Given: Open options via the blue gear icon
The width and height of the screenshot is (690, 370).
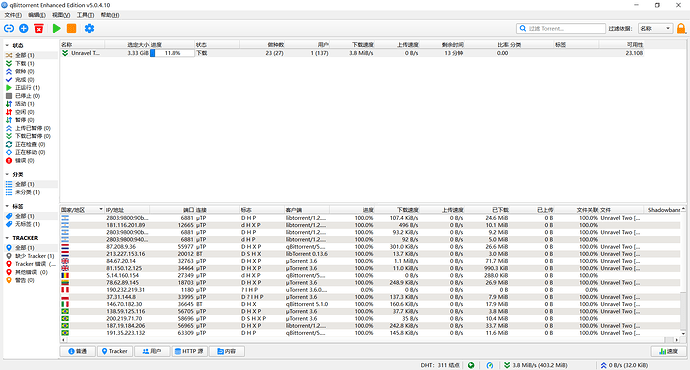Looking at the screenshot, I should (89, 29).
